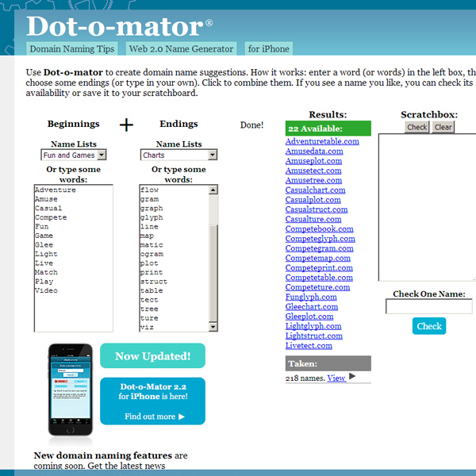This screenshot has width=476, height=476.
Task: Open the Competemap.com result link
Action: coord(318,258)
